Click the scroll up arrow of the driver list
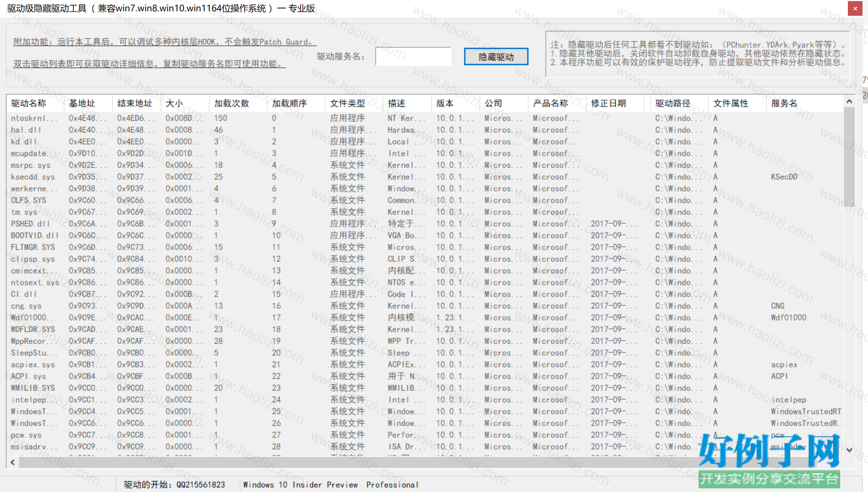 849,102
